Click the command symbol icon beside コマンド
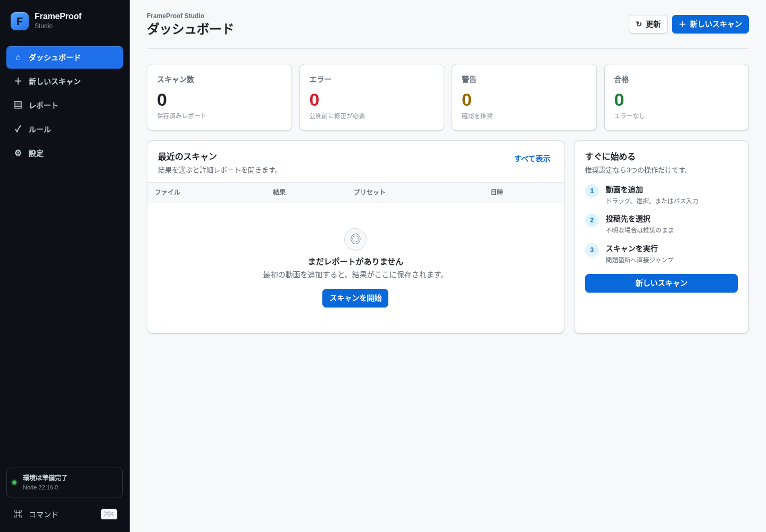Viewport: 766px width, 532px height. 18,514
